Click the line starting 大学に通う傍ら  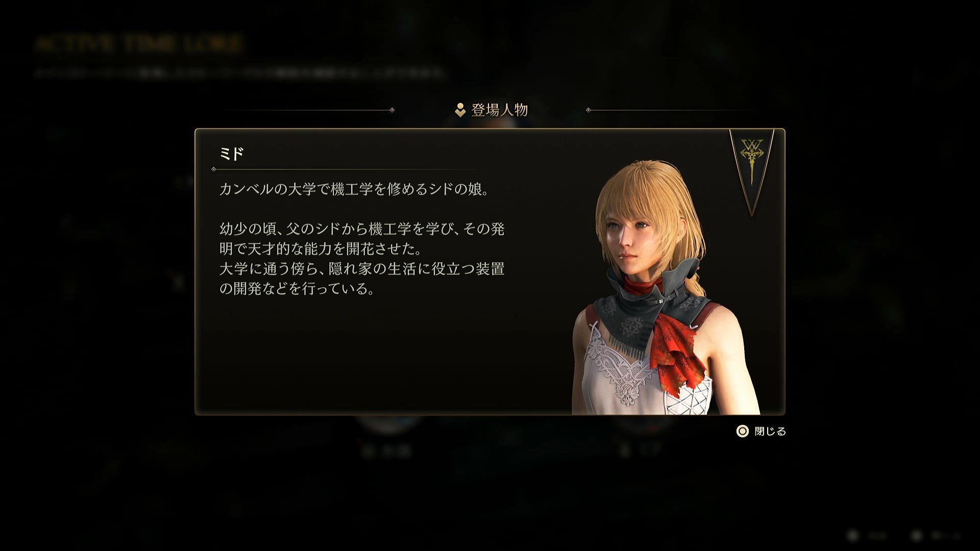click(x=362, y=269)
